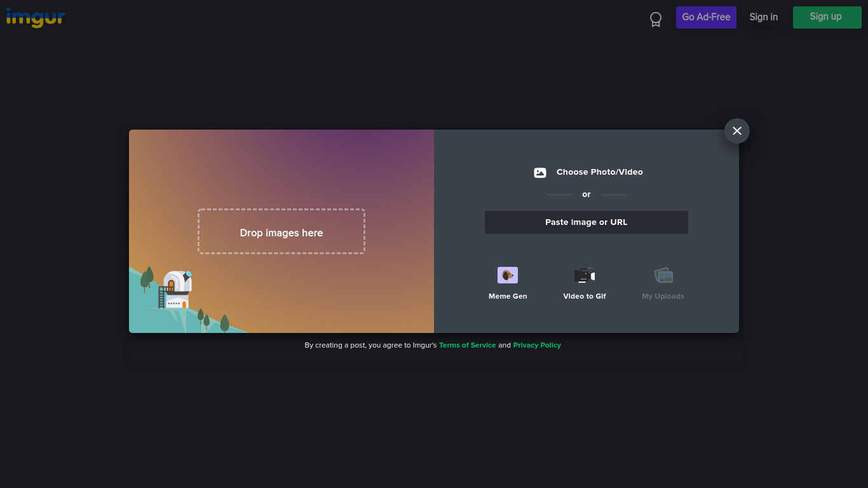Open the Terms of Service link
This screenshot has width=868, height=488.
[x=468, y=345]
